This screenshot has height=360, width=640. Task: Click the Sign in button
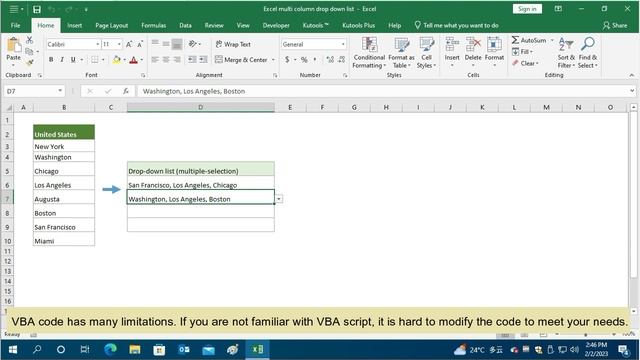(x=527, y=9)
